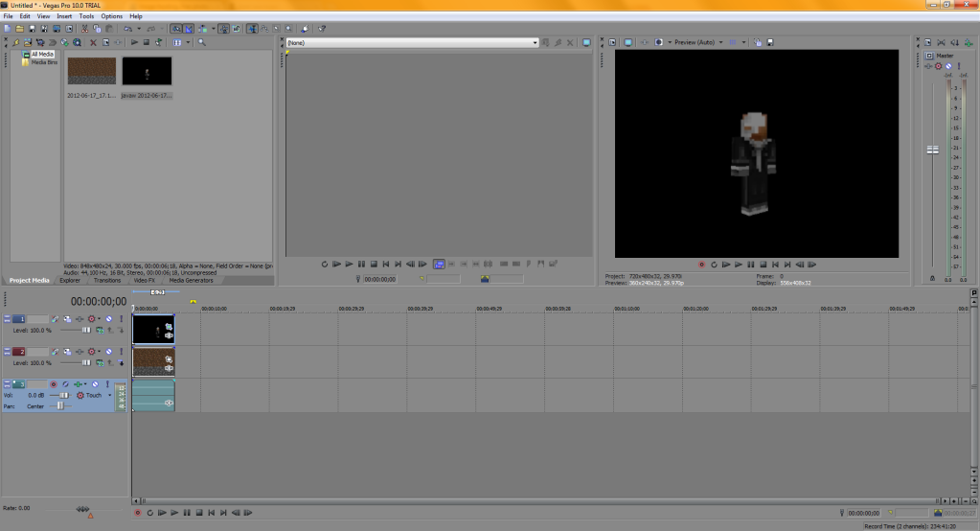Viewport: 980px width, 531px height.
Task: Open the Project Media Views dropdown arrow
Action: point(188,42)
